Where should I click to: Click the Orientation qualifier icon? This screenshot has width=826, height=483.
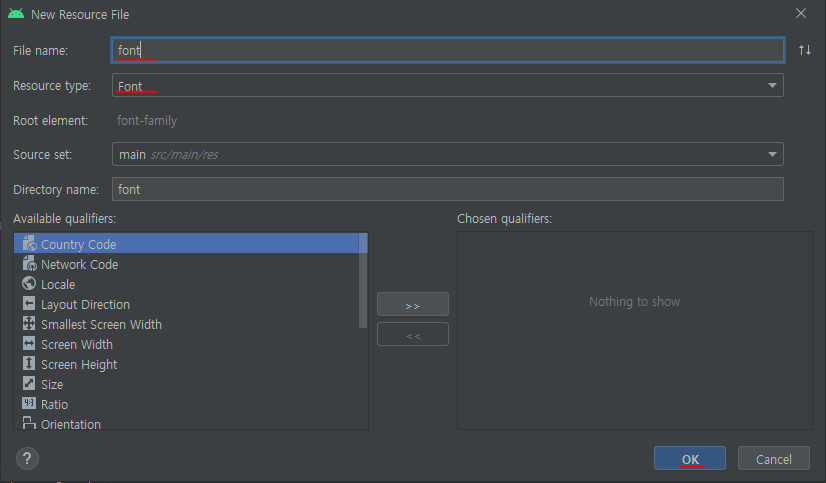(x=29, y=423)
